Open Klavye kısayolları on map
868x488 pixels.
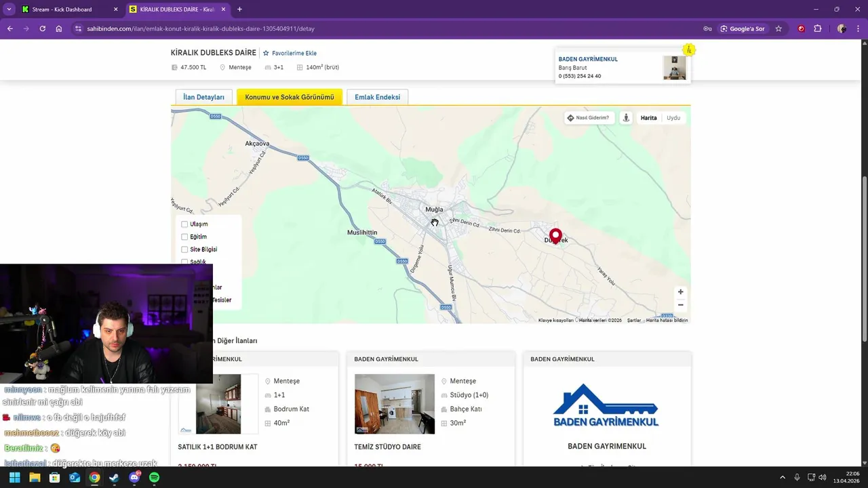556,321
